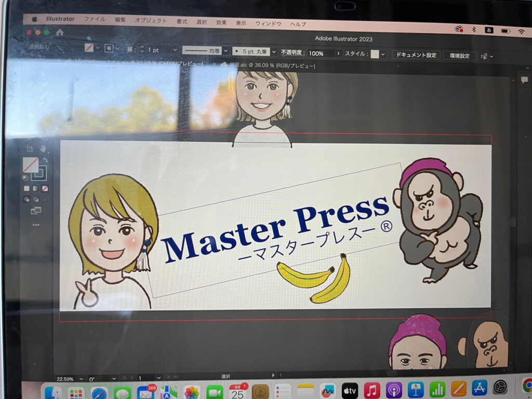Click the ドキュメント設定 button
Viewport: 532px width, 399px height.
click(x=416, y=55)
